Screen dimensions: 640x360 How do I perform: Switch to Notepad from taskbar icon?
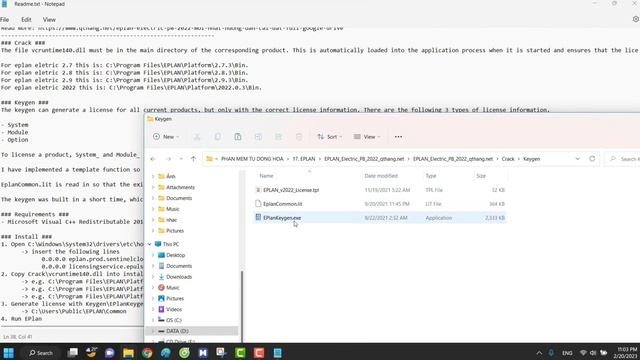278,353
